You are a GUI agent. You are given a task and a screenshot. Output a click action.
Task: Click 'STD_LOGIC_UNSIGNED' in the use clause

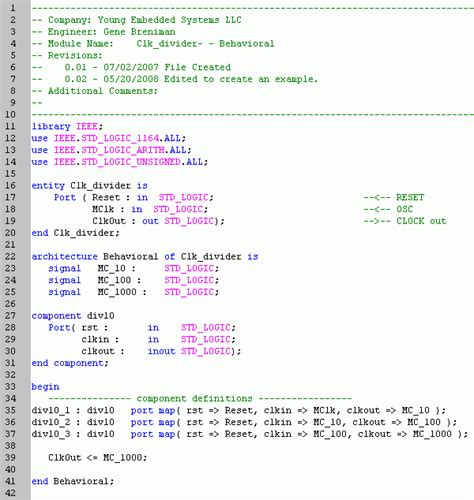(131, 162)
